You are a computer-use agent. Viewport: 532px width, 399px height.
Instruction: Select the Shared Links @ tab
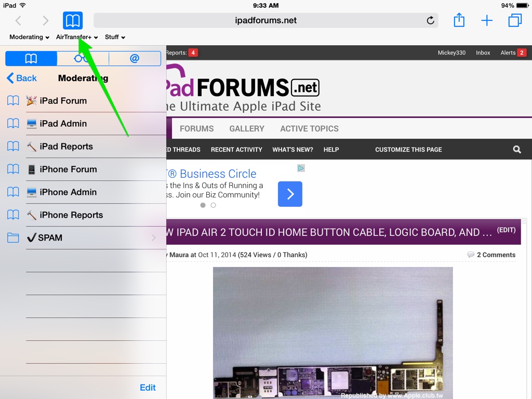(x=135, y=58)
